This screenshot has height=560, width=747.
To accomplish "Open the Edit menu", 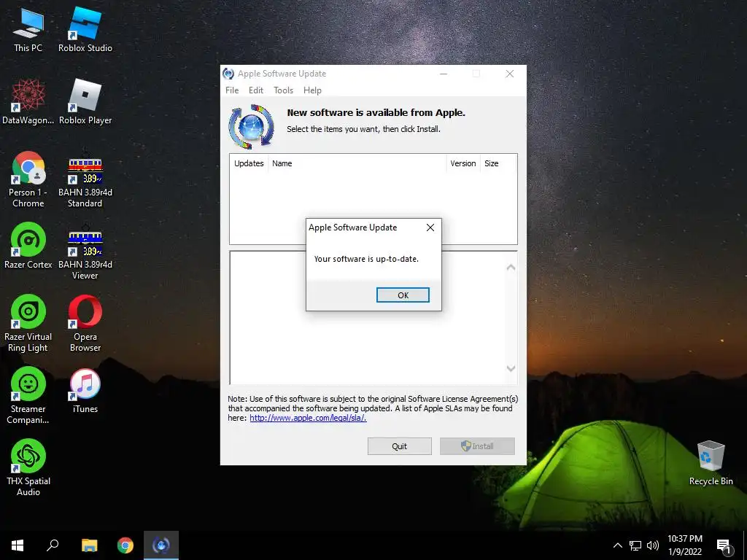I will [256, 90].
